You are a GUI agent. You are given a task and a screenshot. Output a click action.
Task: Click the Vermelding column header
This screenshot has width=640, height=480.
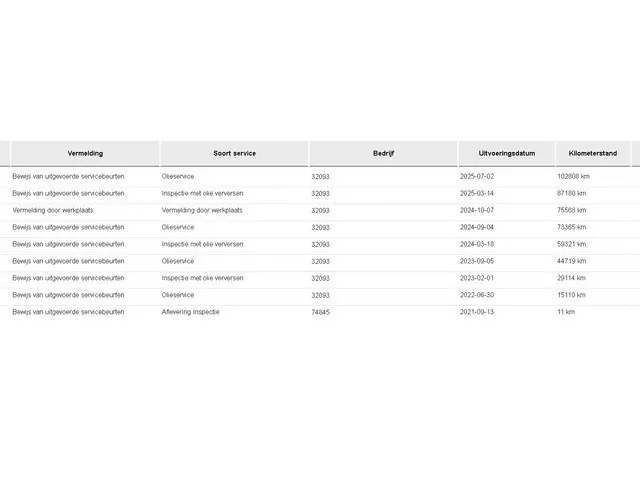[x=85, y=153]
